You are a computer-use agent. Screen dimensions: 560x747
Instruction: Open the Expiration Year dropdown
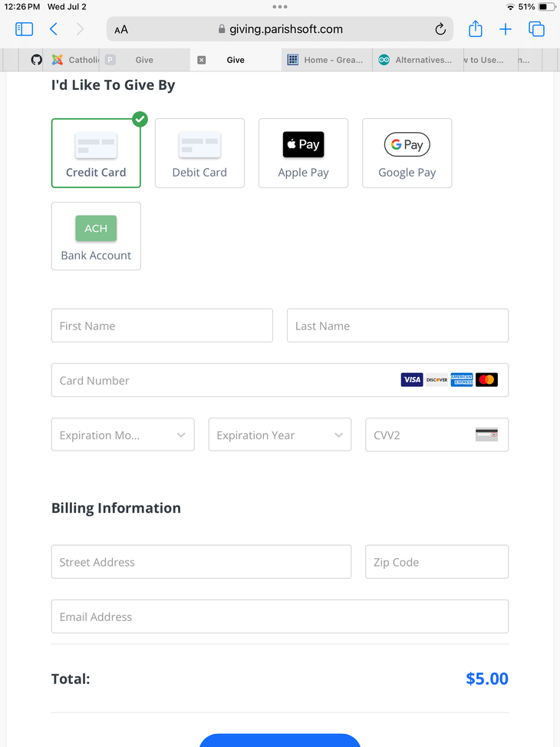280,435
